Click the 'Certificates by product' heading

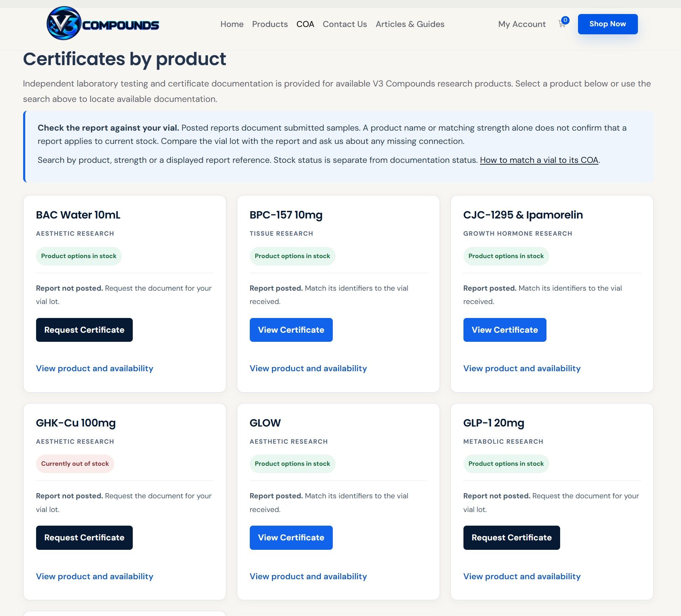tap(124, 59)
